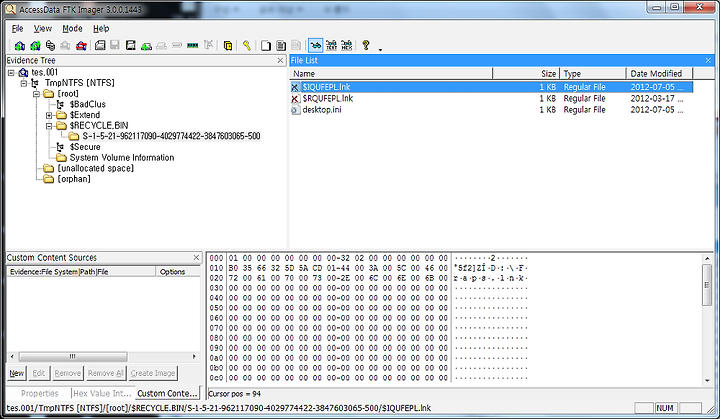
Task: Click the hex viewer vertical scrollbar thumb
Action: click(707, 284)
